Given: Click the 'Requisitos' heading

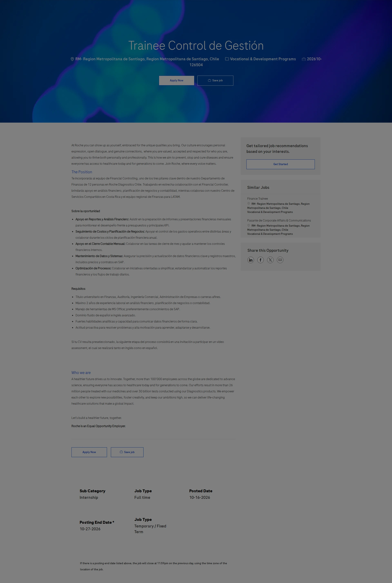Looking at the screenshot, I should pyautogui.click(x=78, y=289).
